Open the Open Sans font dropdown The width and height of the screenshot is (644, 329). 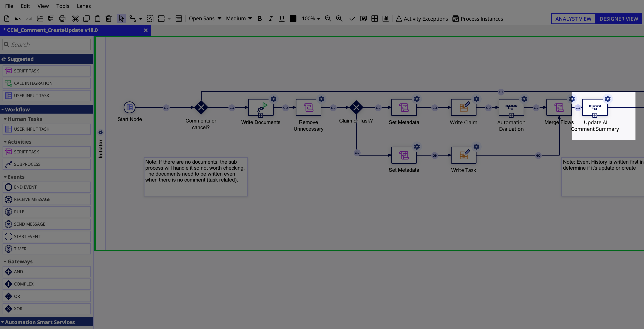pyautogui.click(x=205, y=19)
